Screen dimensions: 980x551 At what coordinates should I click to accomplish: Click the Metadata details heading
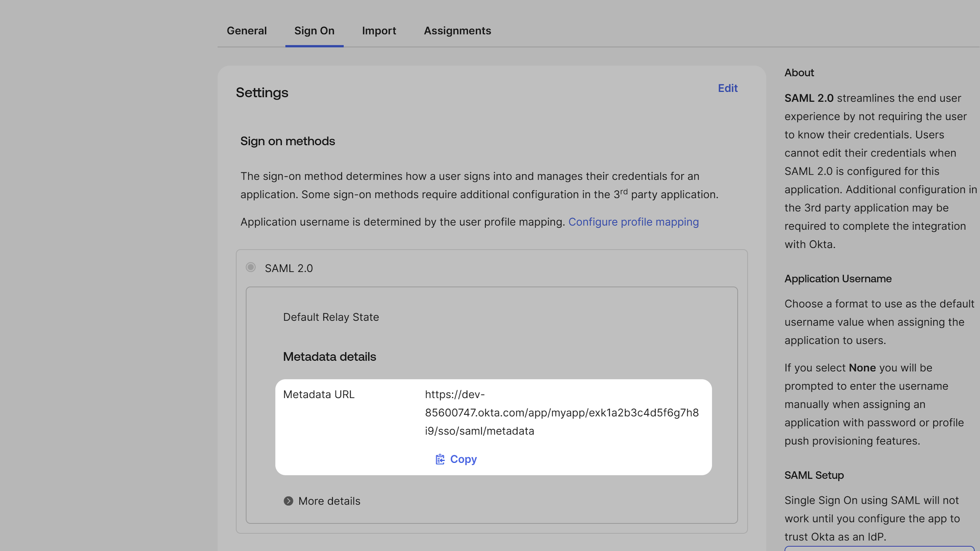click(329, 357)
